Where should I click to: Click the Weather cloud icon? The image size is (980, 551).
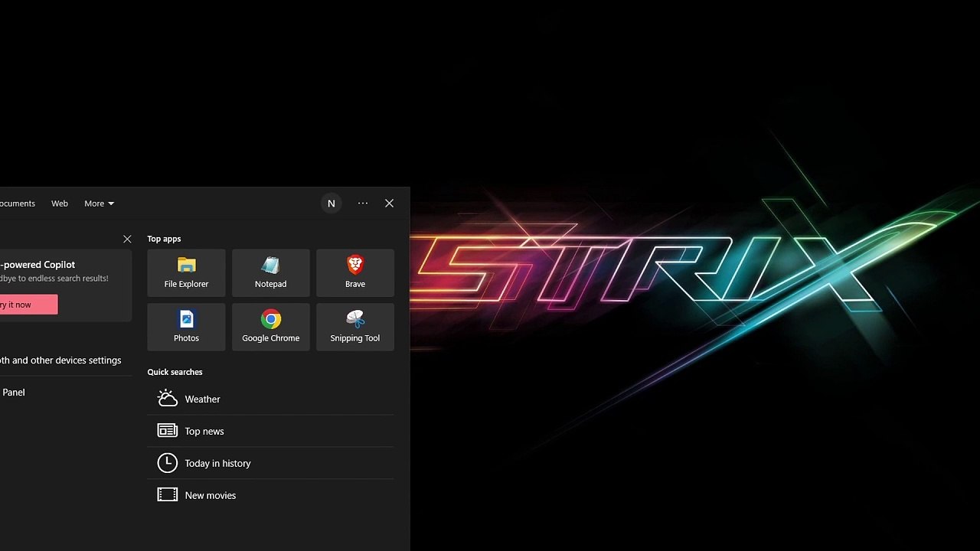167,399
